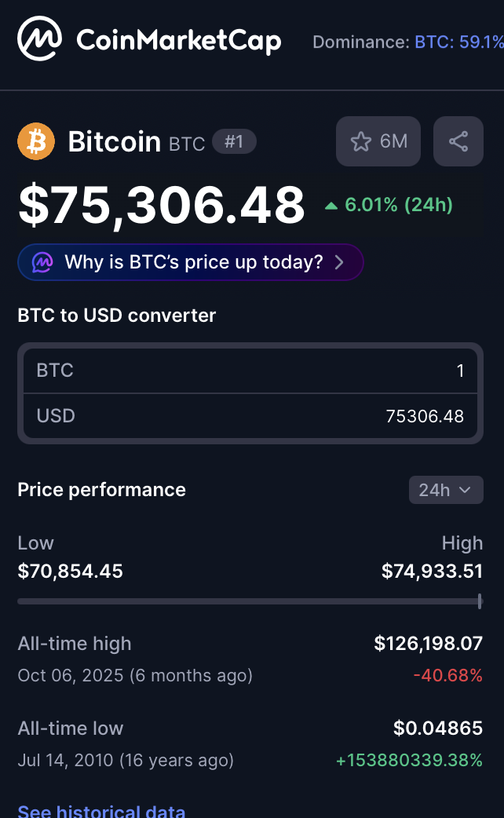The image size is (504, 818).
Task: Expand the 24h price performance dropdown
Action: (x=446, y=490)
